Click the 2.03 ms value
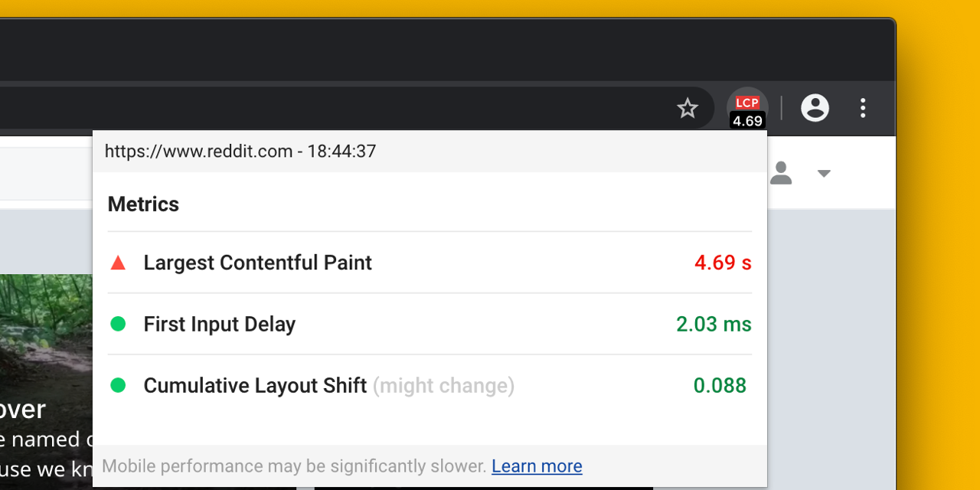This screenshot has width=980, height=490. 714,325
